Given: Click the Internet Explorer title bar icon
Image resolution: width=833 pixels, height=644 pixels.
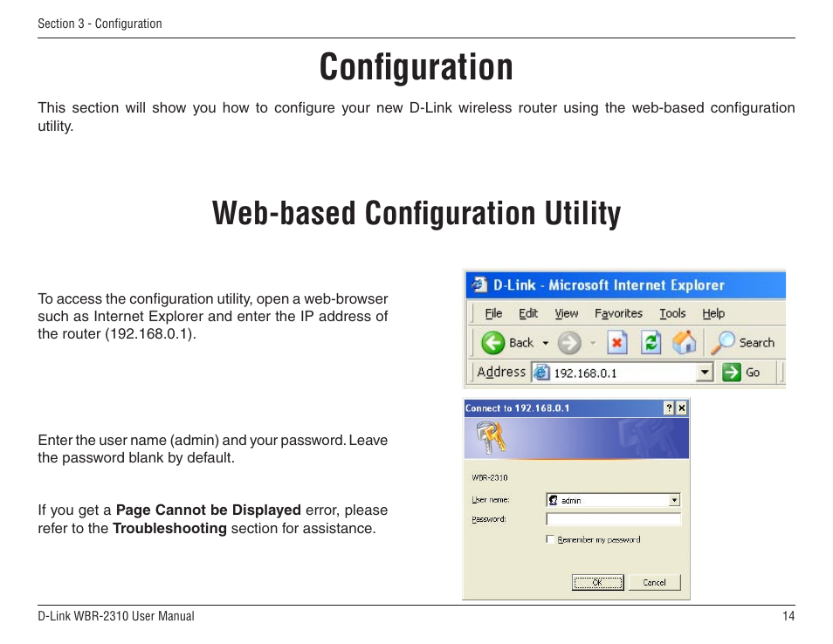Looking at the screenshot, I should click(x=479, y=284).
